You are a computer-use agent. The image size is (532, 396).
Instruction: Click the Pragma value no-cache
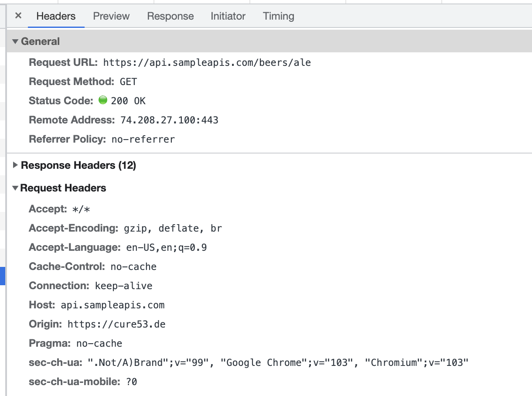coord(99,343)
